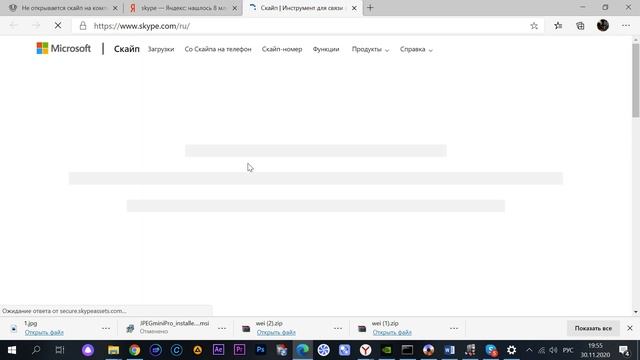Open options for the 1.jpg download
This screenshot has height=360, width=640.
coord(106,328)
